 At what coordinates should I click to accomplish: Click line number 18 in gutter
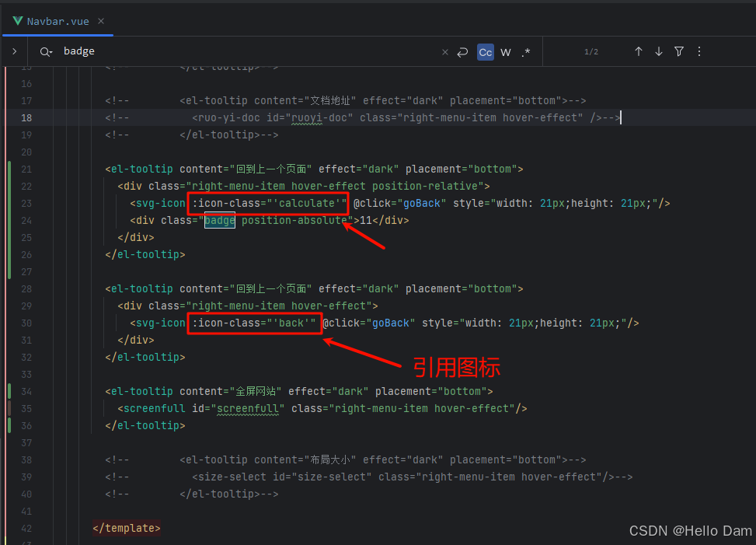pos(26,117)
